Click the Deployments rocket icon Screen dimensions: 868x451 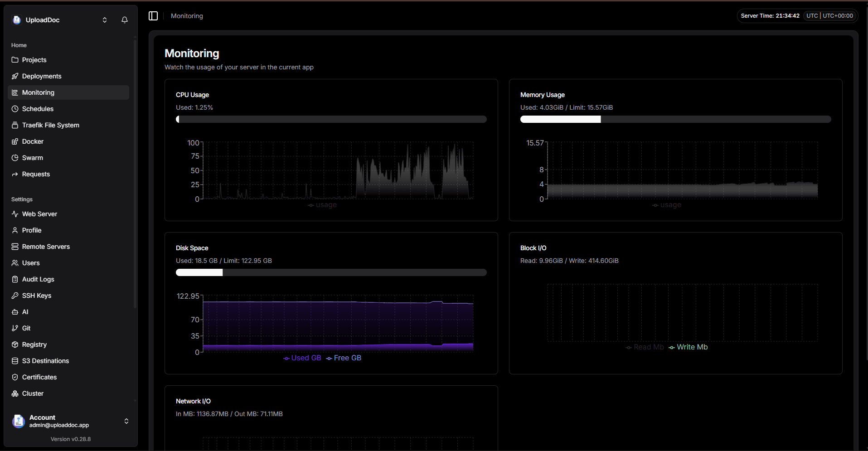coord(15,76)
